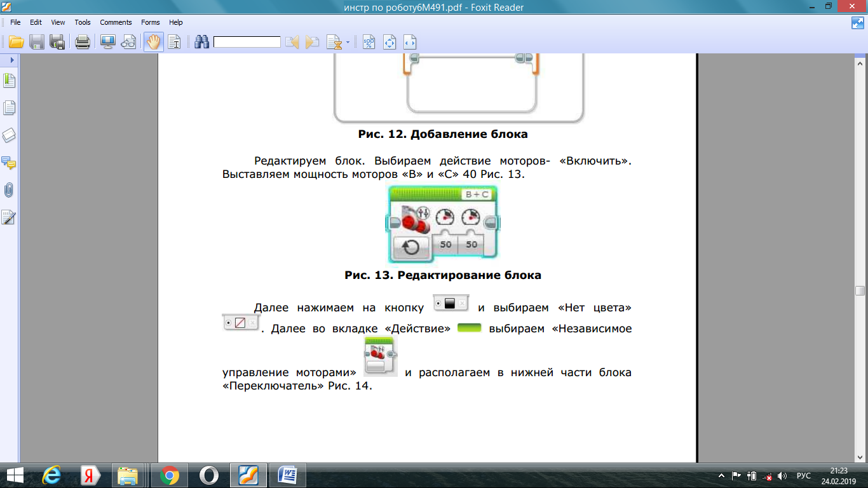Screen dimensions: 868x488
Task: Open Action Center flag icon
Action: [736, 475]
